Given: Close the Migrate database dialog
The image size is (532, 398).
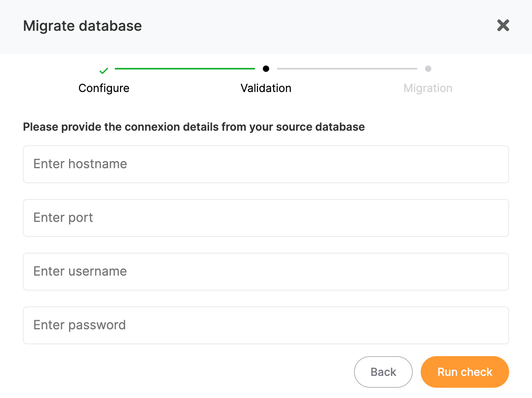Looking at the screenshot, I should click(503, 26).
